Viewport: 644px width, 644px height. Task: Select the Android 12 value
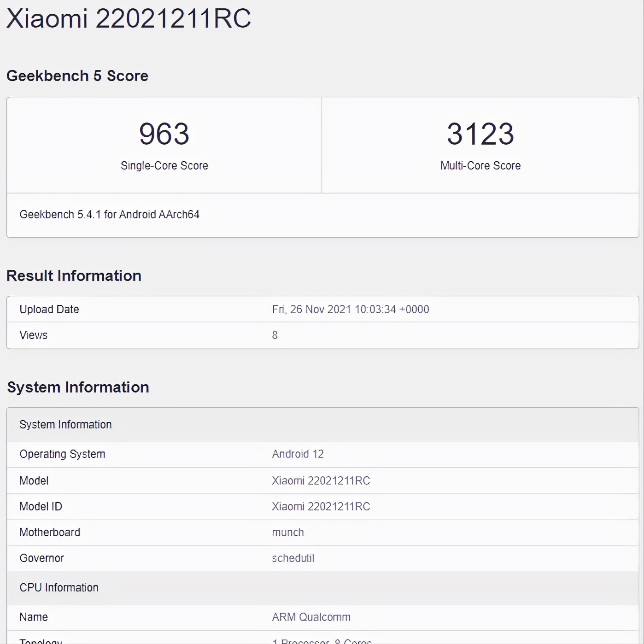298,454
